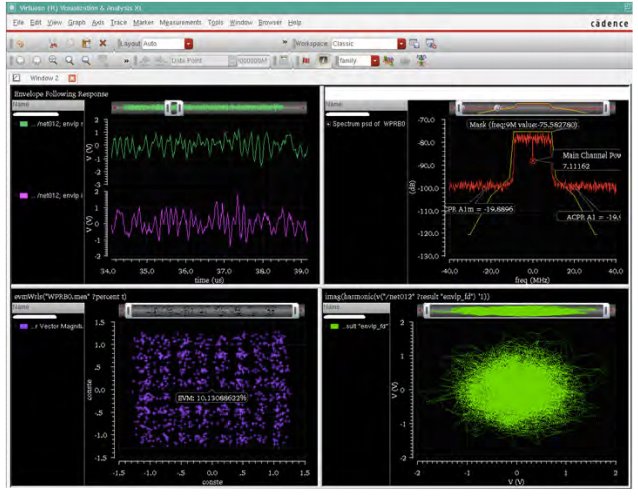Open the Edit menu
The image size is (638, 497).
click(x=36, y=22)
